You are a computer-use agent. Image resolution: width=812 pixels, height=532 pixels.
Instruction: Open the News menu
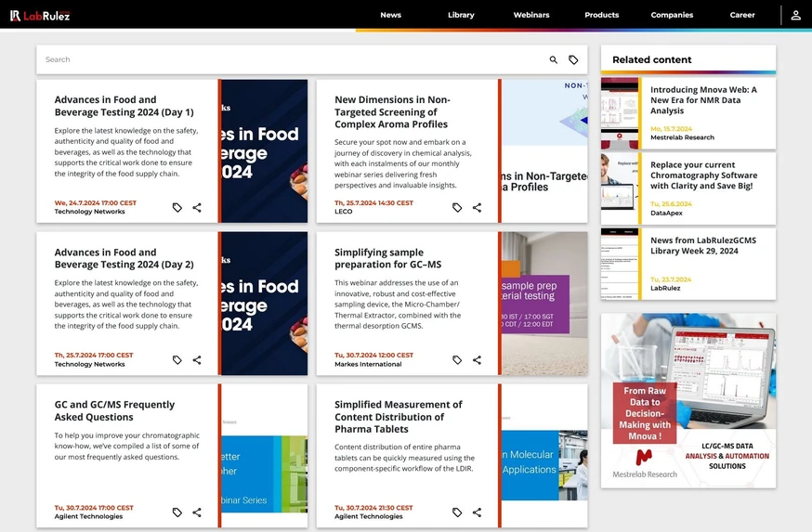tap(391, 15)
